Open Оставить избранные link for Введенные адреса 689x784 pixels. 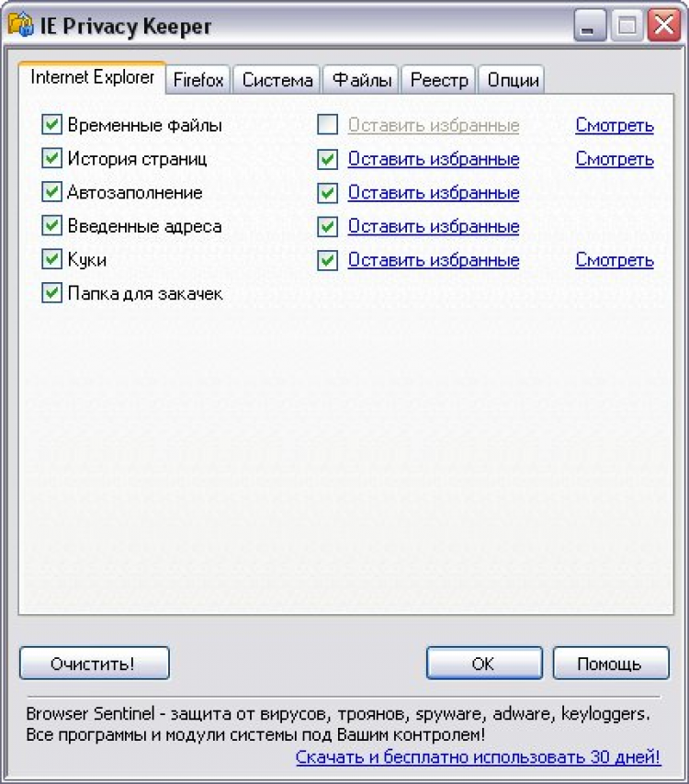(434, 226)
